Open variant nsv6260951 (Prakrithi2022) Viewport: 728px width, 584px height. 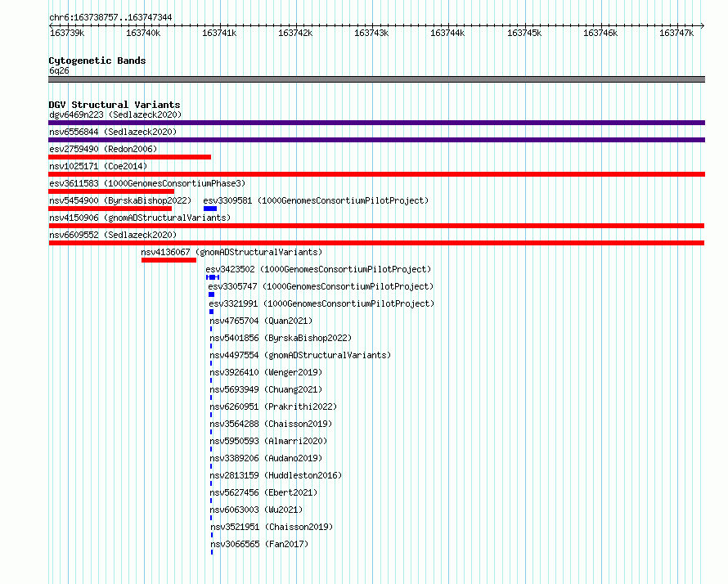click(273, 407)
